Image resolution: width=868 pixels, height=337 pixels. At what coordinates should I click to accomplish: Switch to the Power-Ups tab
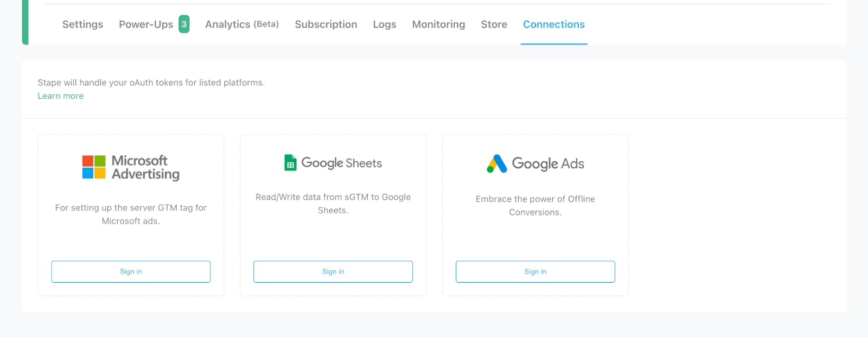146,24
